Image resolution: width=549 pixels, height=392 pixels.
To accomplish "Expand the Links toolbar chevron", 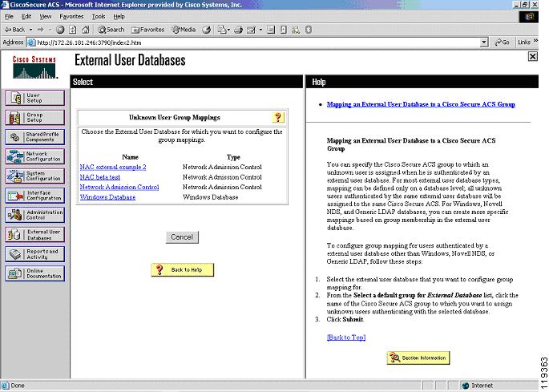I will [535, 42].
